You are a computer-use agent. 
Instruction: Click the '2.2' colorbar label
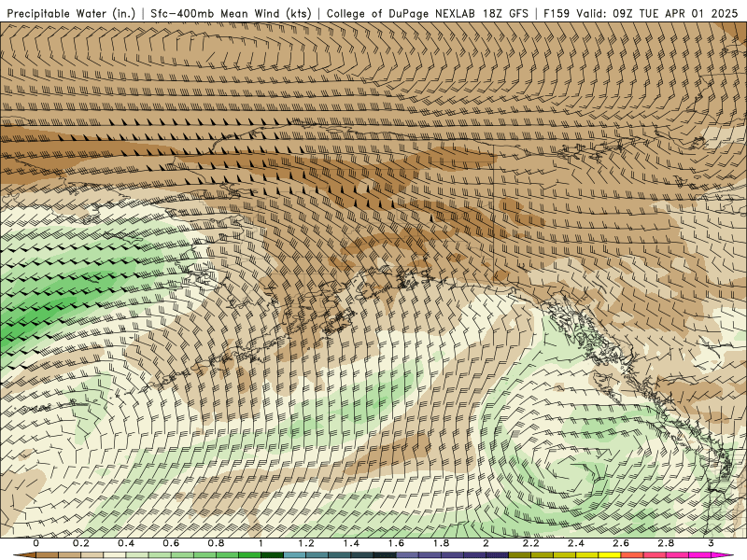[x=530, y=543]
